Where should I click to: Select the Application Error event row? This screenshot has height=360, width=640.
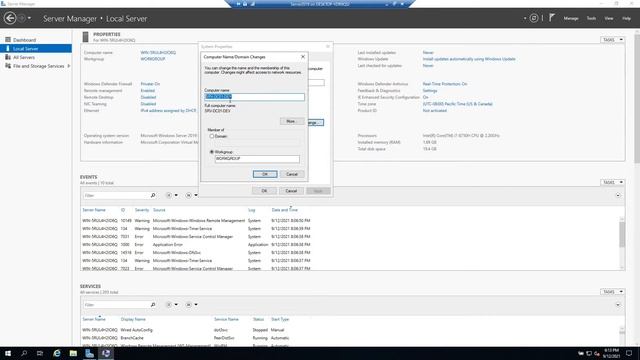pyautogui.click(x=351, y=244)
